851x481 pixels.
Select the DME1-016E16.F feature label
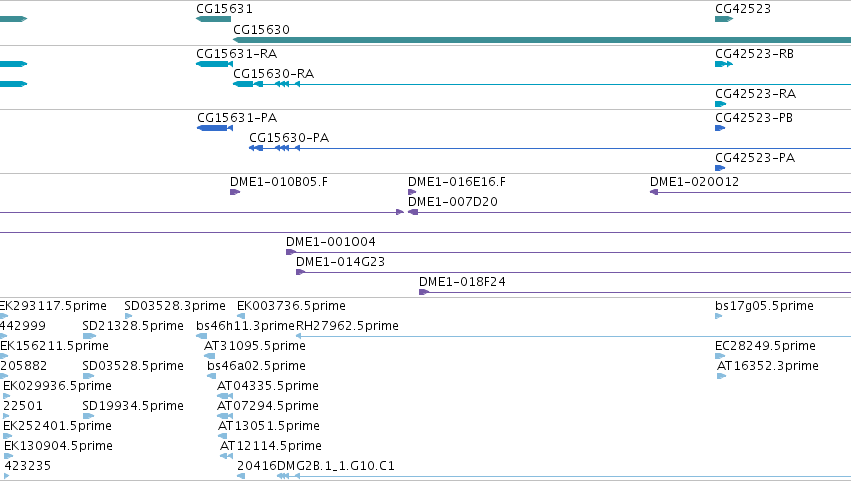click(456, 182)
